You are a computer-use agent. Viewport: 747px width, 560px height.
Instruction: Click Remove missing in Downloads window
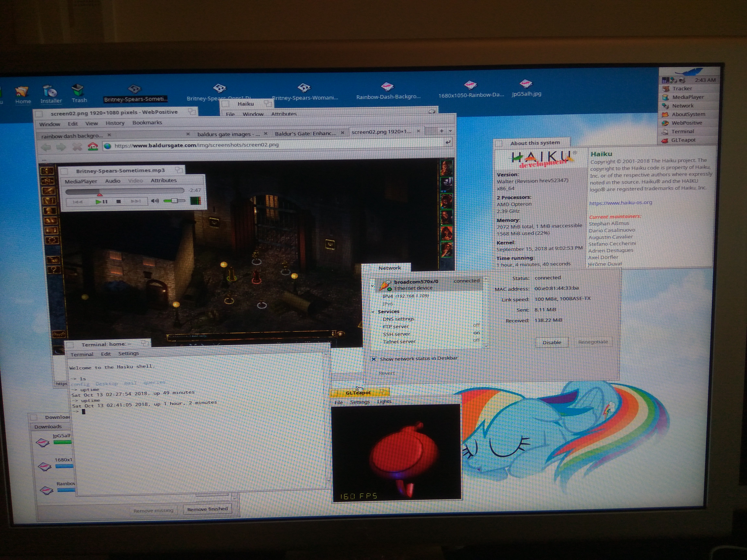point(153,510)
